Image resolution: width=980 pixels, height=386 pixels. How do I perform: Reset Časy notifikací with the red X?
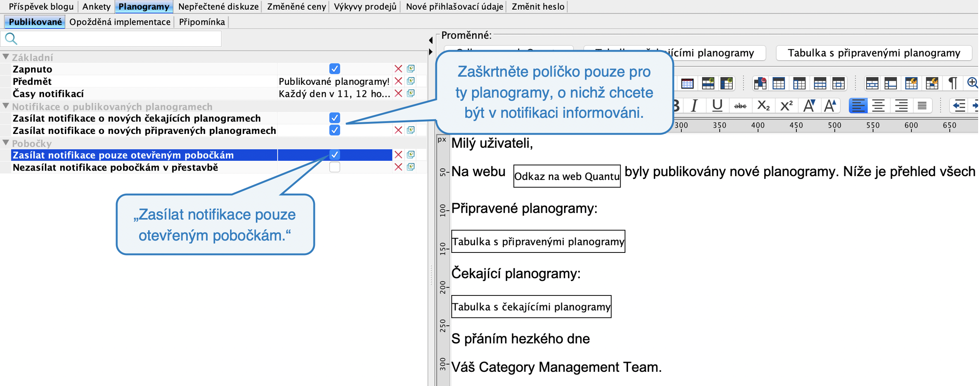tap(399, 94)
